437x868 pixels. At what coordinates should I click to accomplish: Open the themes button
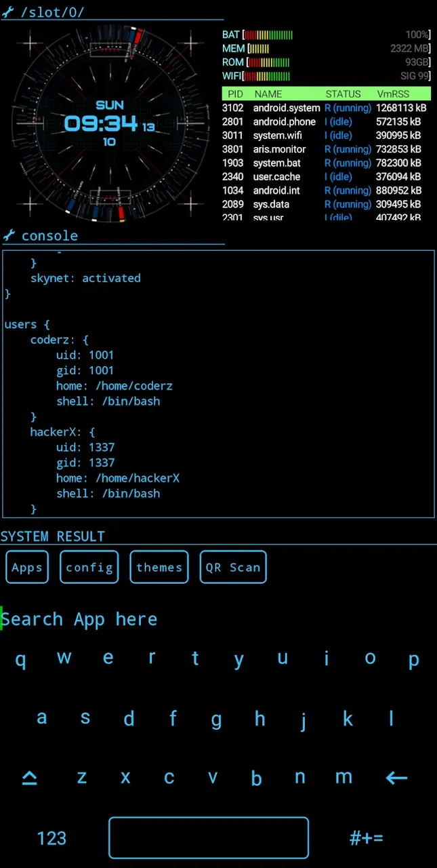(x=159, y=567)
